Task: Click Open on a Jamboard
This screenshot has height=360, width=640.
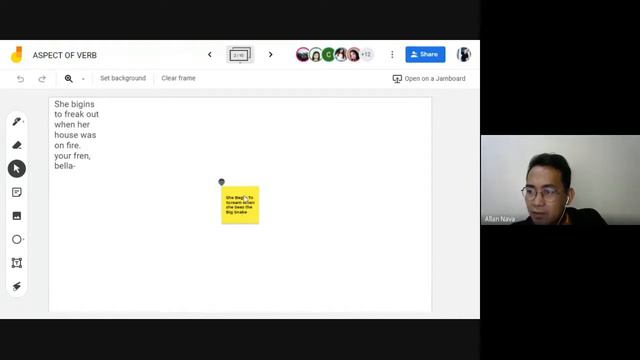Action: click(429, 78)
